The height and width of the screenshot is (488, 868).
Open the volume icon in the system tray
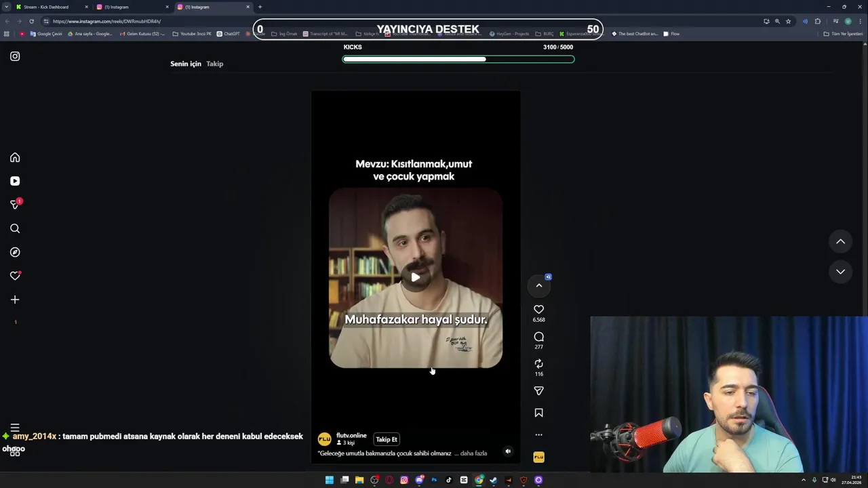tap(833, 480)
